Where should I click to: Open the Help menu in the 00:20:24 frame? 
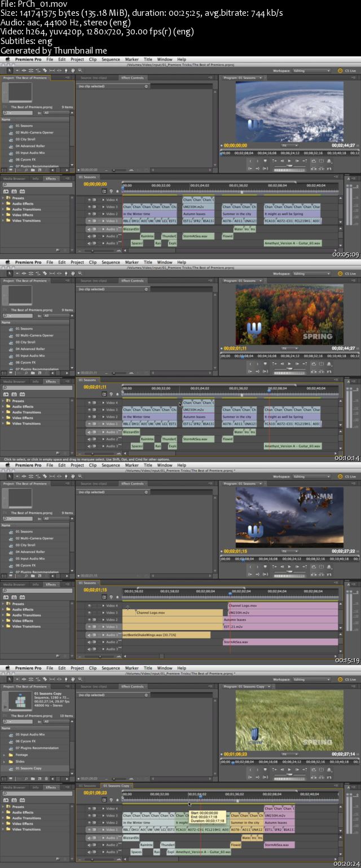click(182, 668)
